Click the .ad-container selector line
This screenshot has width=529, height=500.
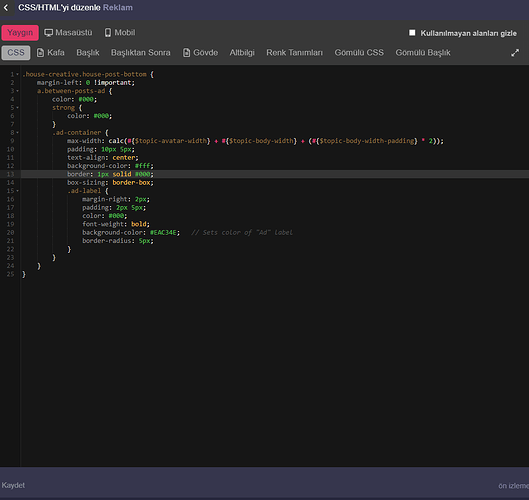(x=80, y=133)
